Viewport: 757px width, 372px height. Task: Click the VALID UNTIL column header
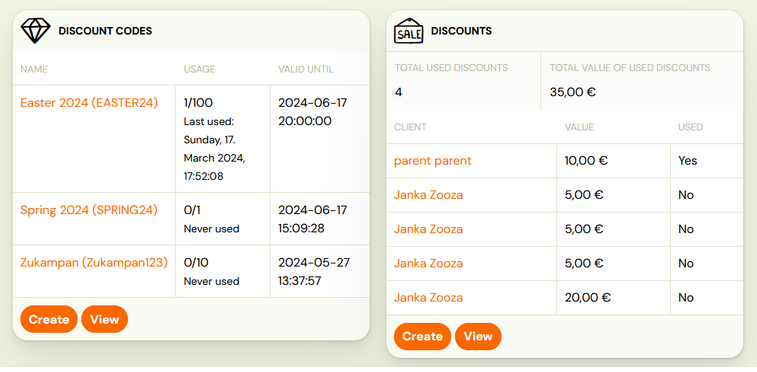pyautogui.click(x=306, y=69)
